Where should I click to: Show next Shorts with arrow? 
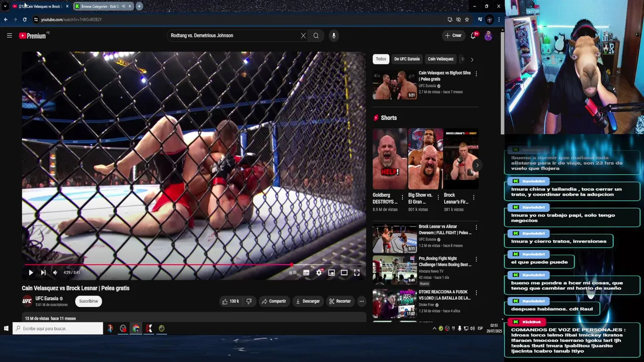click(477, 165)
